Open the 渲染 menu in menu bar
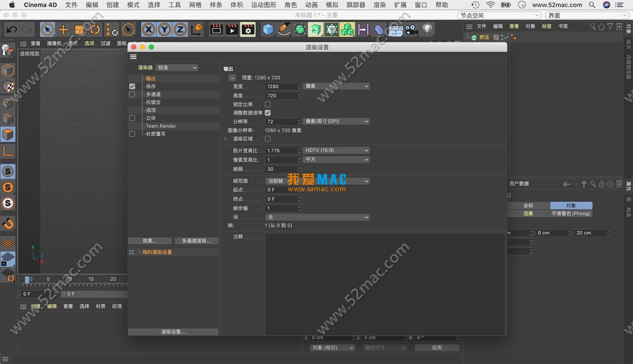 pyautogui.click(x=380, y=5)
